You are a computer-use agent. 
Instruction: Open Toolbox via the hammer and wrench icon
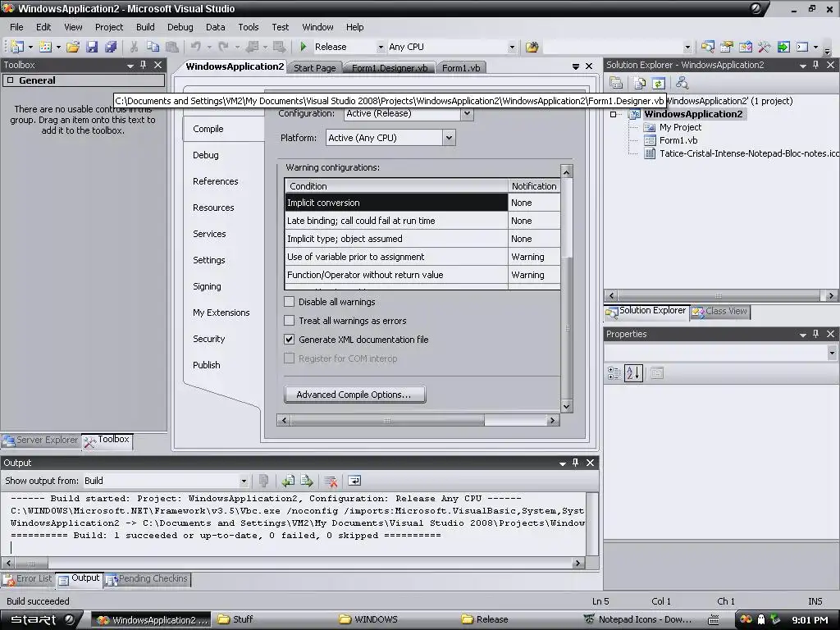(764, 47)
